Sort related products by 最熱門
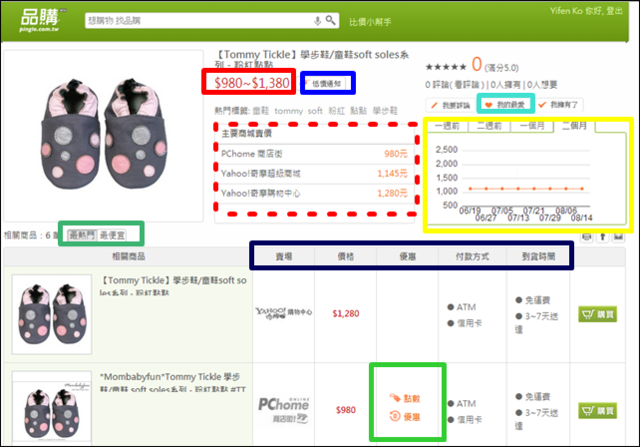The image size is (640, 447). pos(82,235)
